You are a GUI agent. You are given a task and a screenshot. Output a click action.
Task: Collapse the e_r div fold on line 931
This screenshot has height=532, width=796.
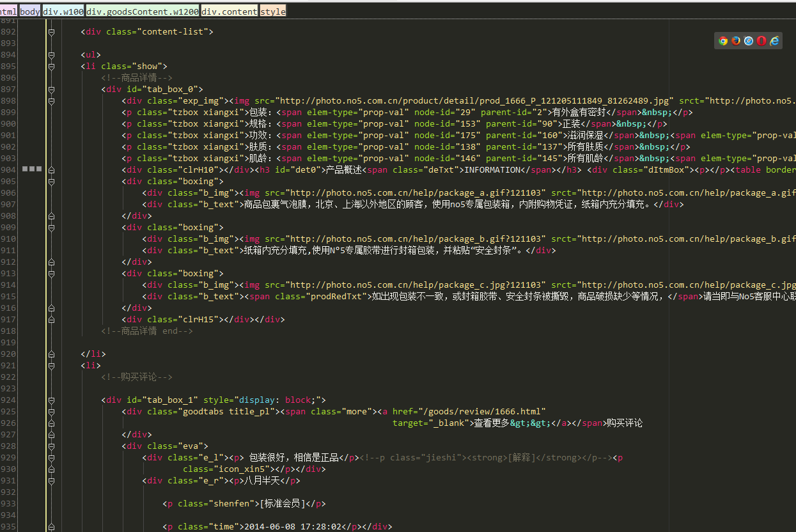click(x=51, y=481)
